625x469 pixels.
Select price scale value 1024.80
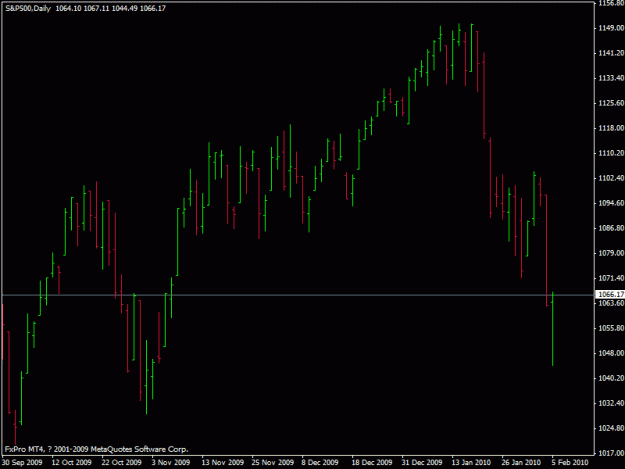(x=611, y=428)
